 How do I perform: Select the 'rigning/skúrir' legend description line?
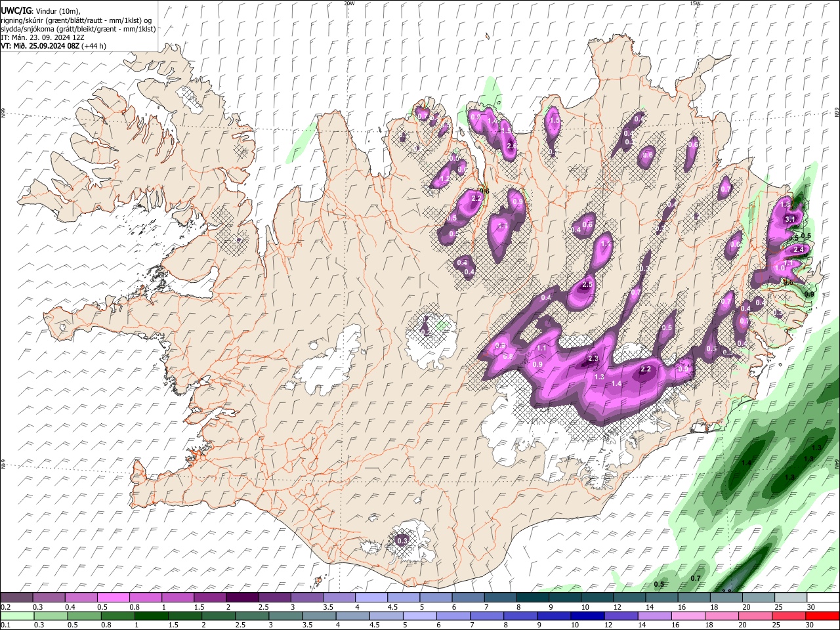pos(77,20)
